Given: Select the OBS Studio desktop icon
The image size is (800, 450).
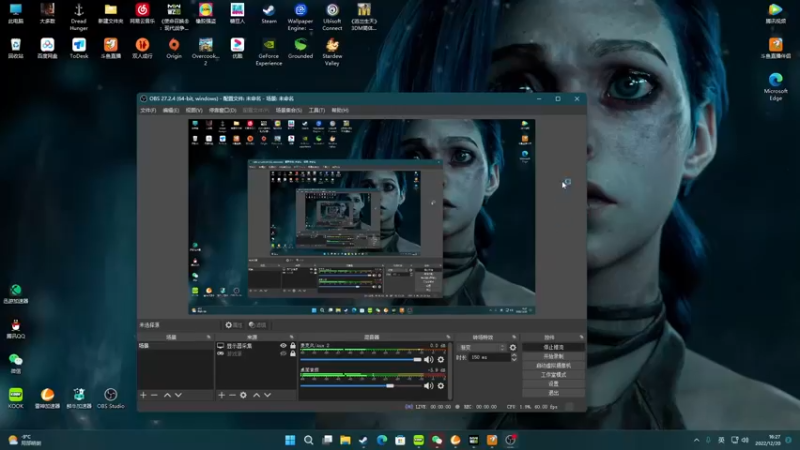Looking at the screenshot, I should pyautogui.click(x=111, y=398).
